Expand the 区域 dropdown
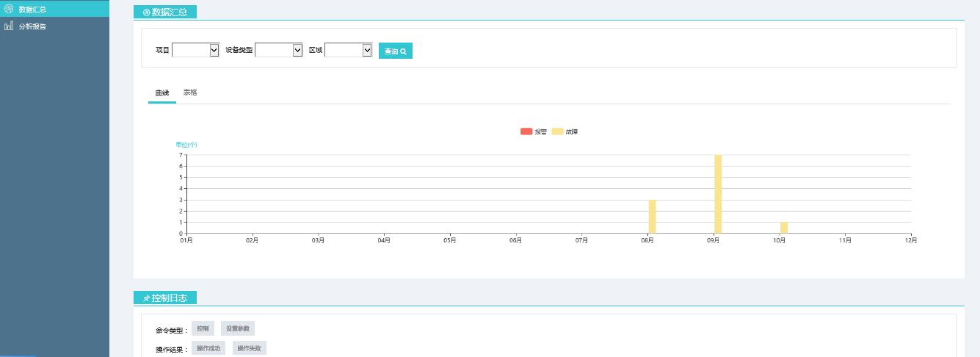The height and width of the screenshot is (357, 980). pos(348,50)
